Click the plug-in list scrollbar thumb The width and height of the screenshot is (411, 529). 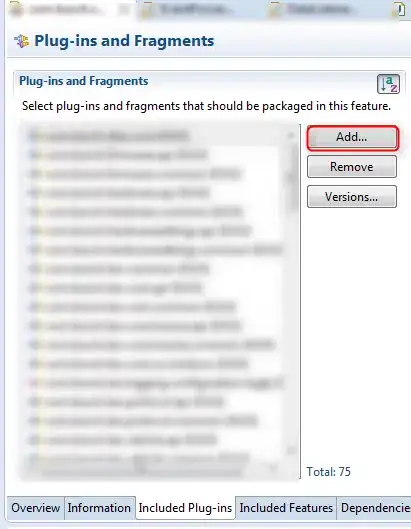(292, 177)
